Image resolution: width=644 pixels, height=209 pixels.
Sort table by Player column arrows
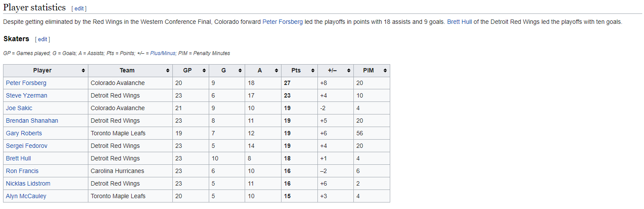click(83, 71)
